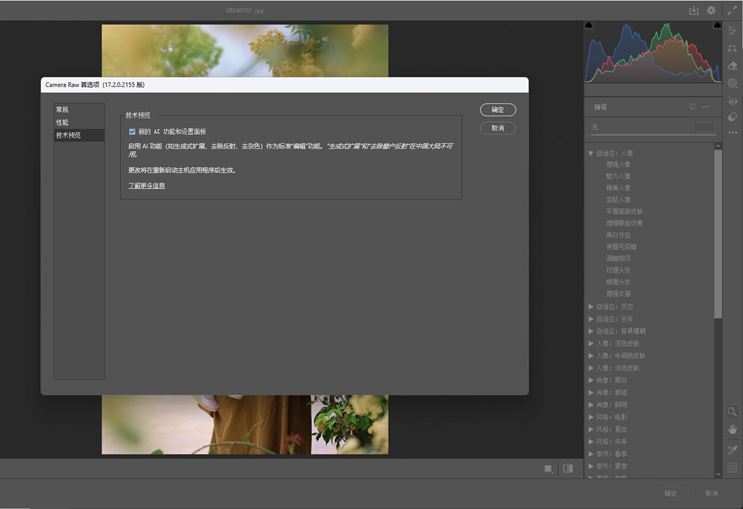Screen dimensions: 743x509
Task: Select the Crop and geometry tool
Action: [x=732, y=48]
